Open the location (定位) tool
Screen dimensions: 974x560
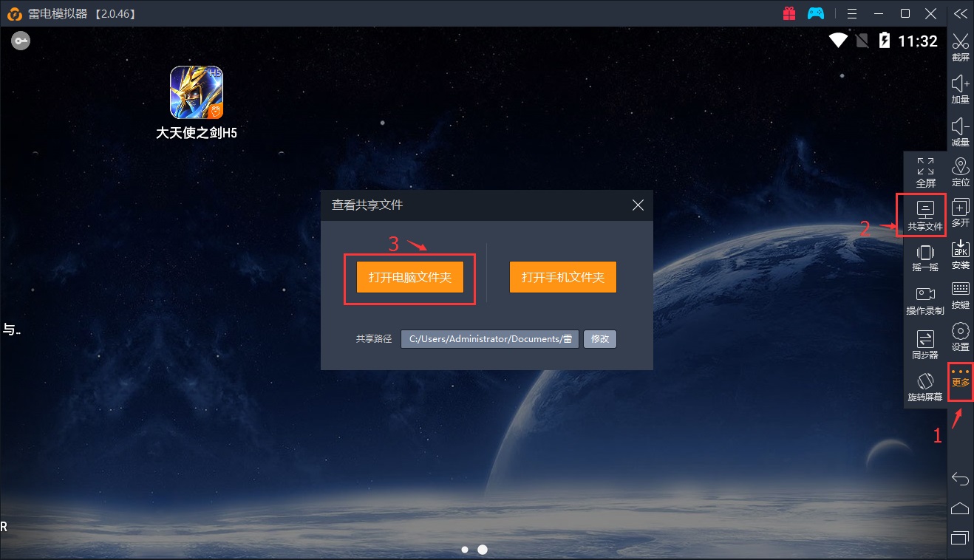960,171
